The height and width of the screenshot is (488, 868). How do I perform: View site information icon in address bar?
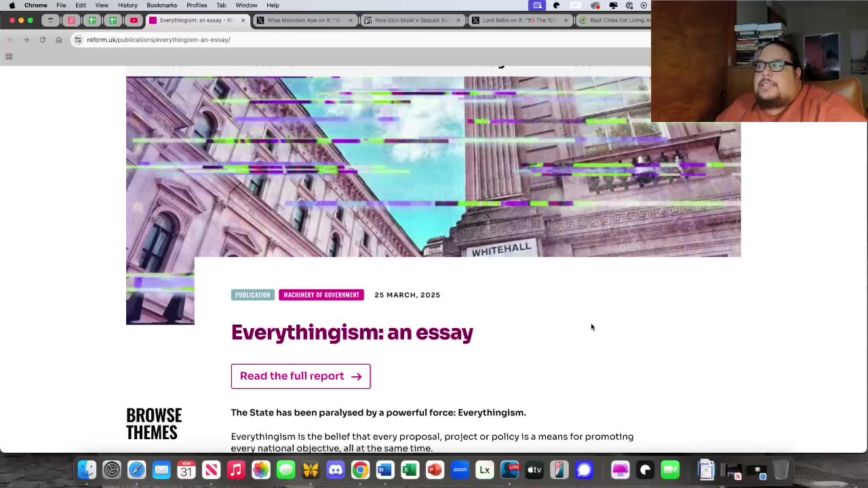click(x=79, y=40)
